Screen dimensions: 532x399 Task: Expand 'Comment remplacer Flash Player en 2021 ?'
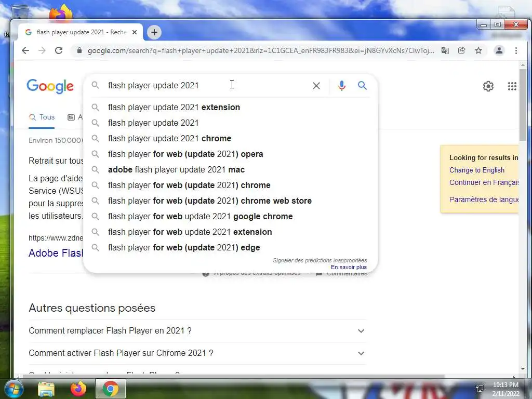point(197,331)
